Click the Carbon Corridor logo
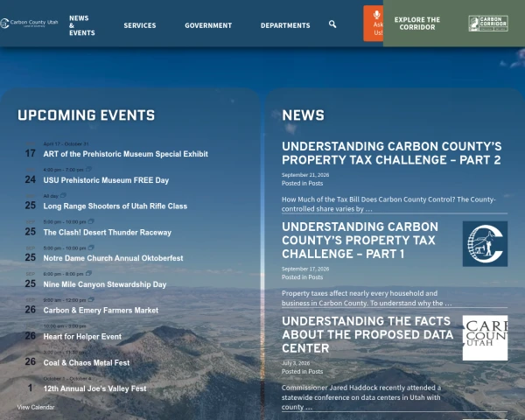Image resolution: width=525 pixels, height=420 pixels. (x=488, y=24)
